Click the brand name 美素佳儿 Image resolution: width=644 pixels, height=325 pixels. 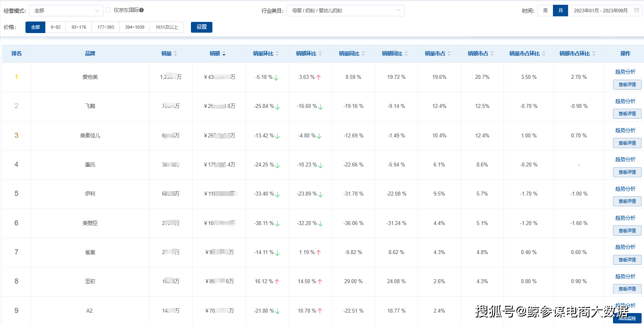point(90,136)
